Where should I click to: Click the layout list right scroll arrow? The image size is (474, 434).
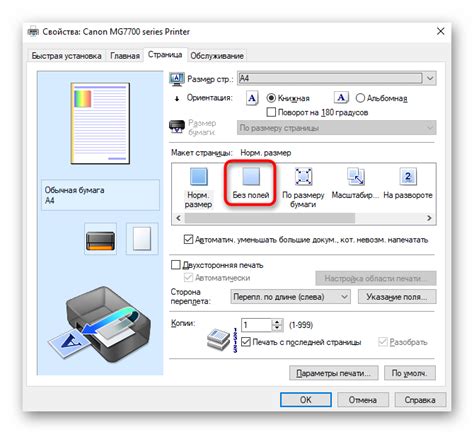coord(429,218)
